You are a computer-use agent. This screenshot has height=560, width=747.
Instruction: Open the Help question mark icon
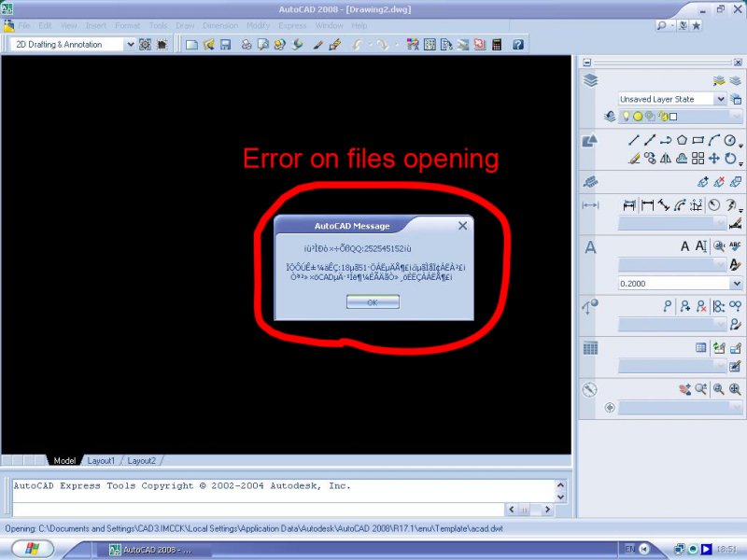518,45
